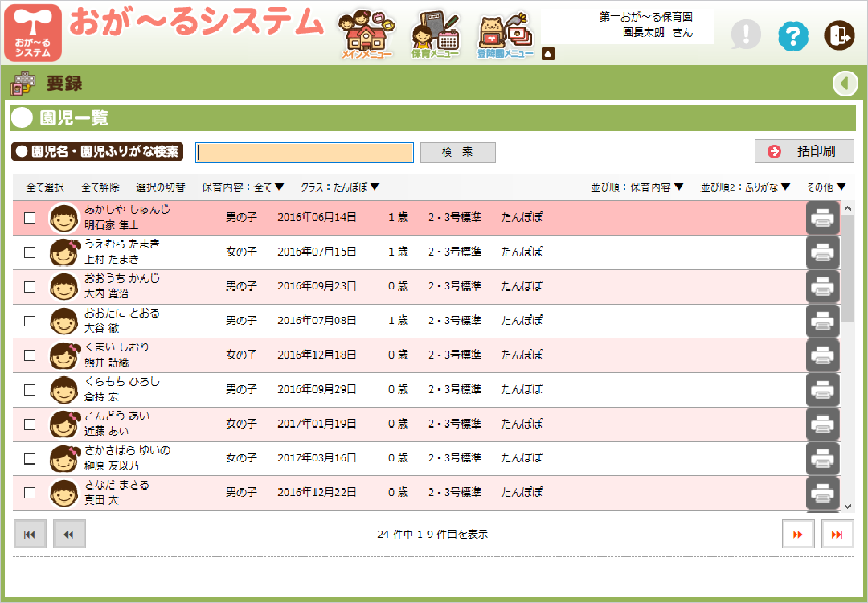The image size is (868, 603).
Task: Click the logout icon at top right
Action: tap(838, 36)
